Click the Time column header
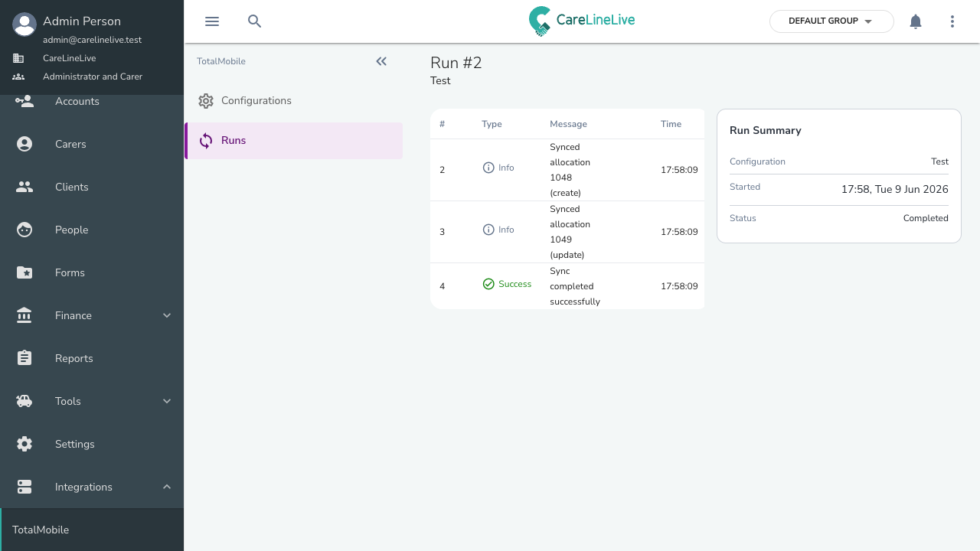This screenshot has width=980, height=551. click(671, 124)
